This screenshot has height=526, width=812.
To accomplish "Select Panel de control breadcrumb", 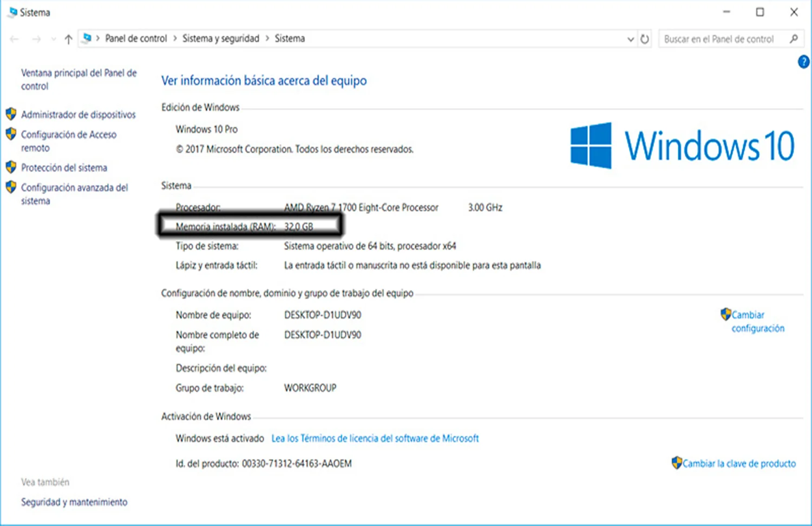I will pos(136,38).
